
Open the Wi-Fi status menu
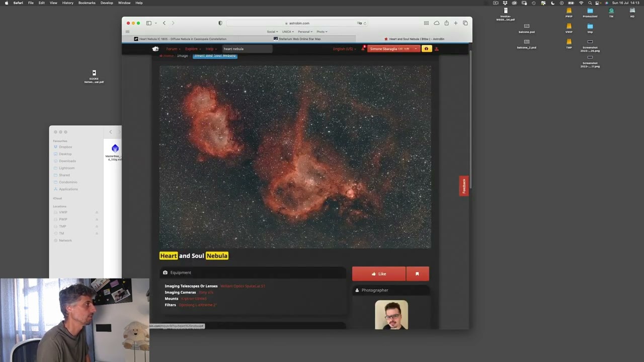(x=581, y=3)
